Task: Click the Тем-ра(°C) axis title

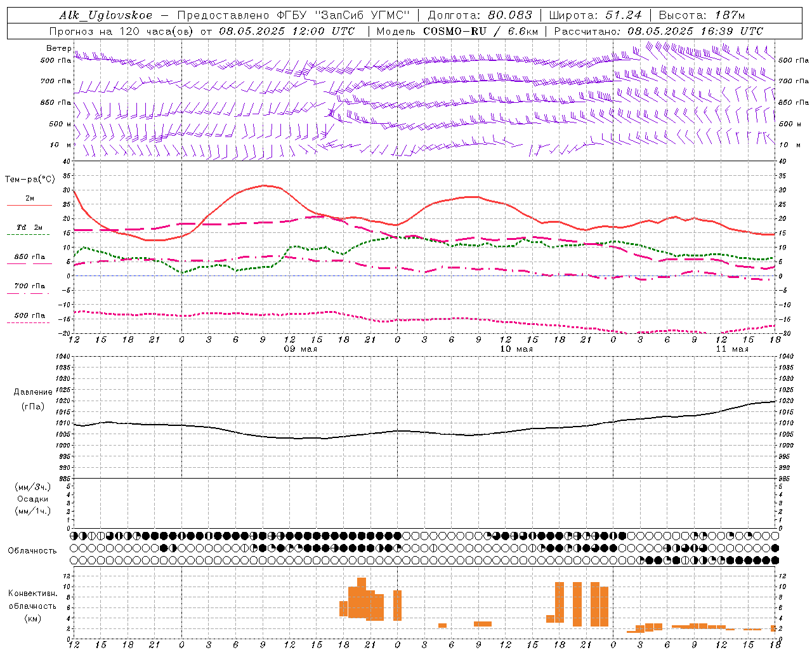Action: coord(30,180)
